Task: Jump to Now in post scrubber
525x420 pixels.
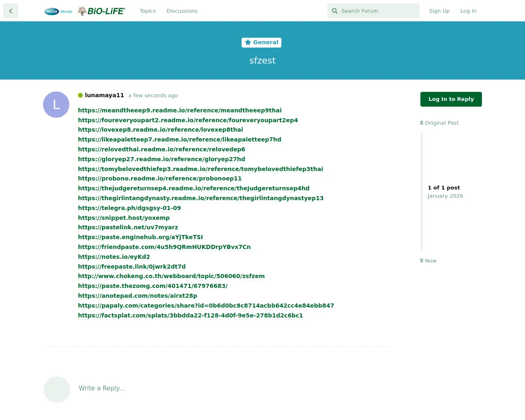Action: 428,260
